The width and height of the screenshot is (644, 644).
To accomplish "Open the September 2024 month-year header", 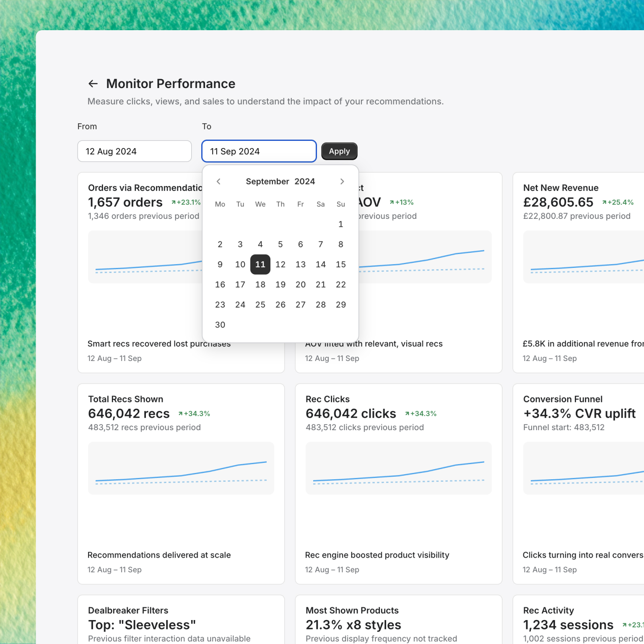I will point(280,181).
